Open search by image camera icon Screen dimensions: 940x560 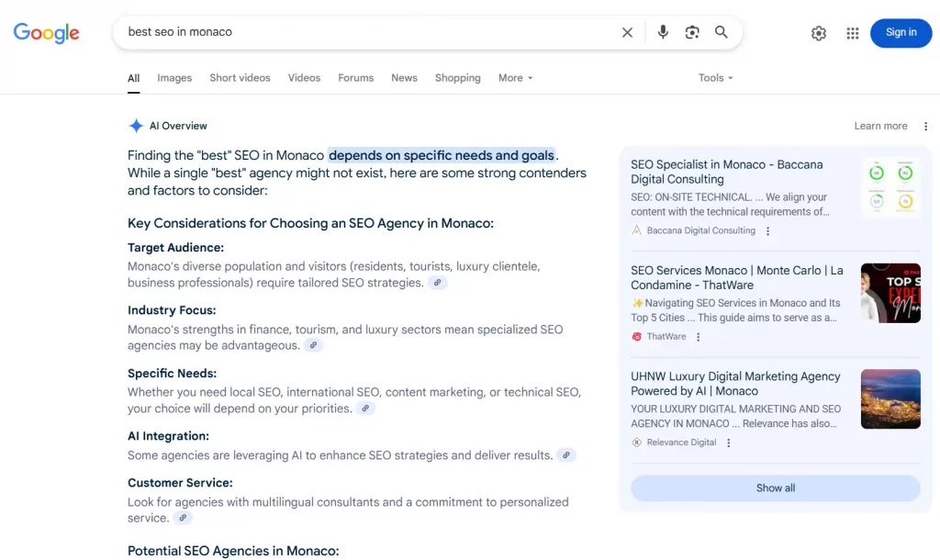click(x=692, y=32)
